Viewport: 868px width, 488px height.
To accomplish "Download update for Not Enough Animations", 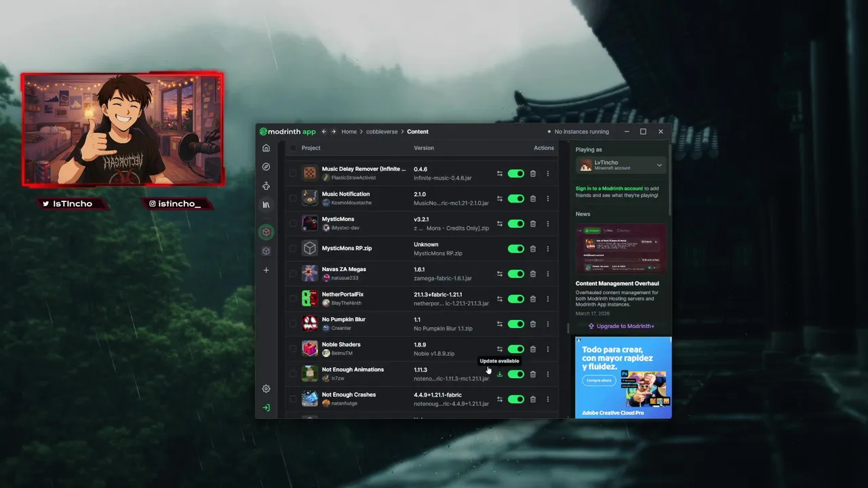I will [500, 374].
